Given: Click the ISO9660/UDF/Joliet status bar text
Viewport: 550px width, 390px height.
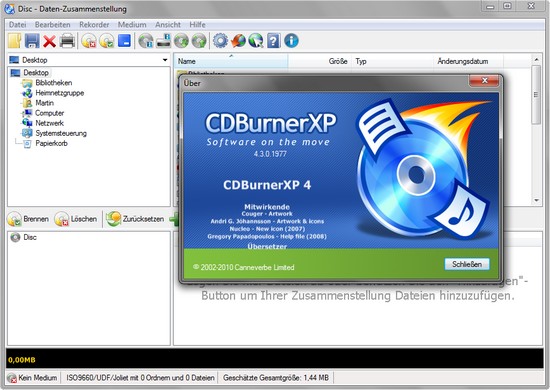Looking at the screenshot, I should (140, 378).
